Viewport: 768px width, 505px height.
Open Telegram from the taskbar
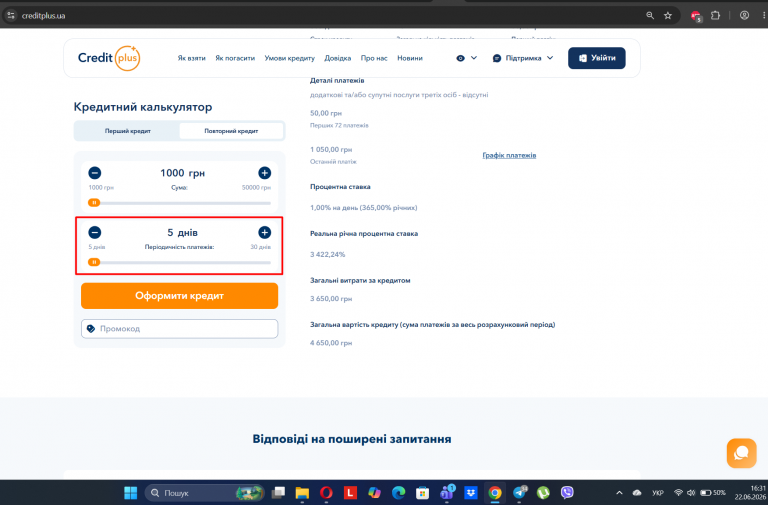519,493
